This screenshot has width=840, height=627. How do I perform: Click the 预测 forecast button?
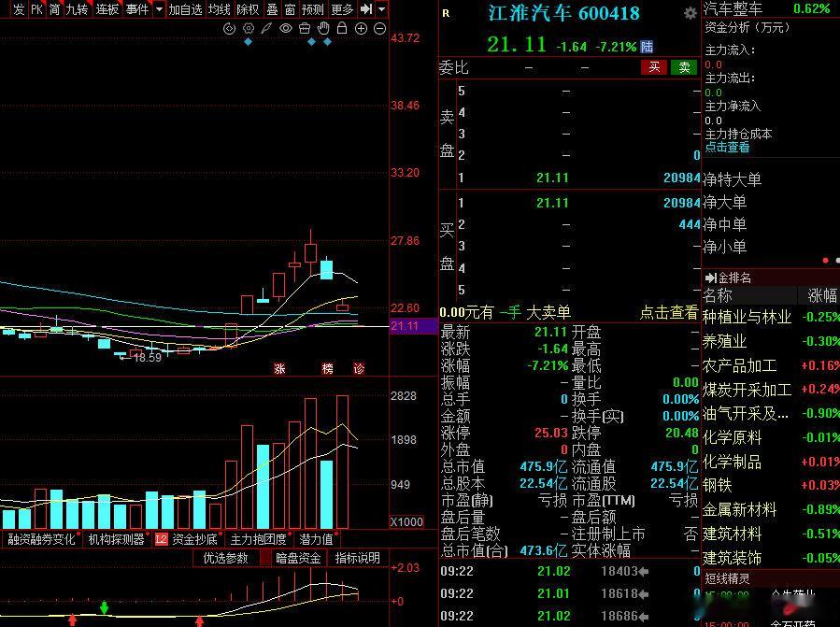312,9
